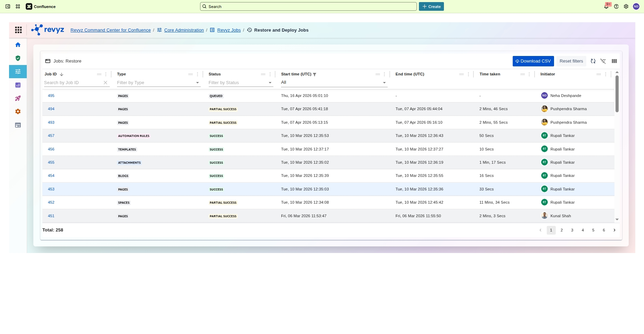Open the Confluence notifications bell

pyautogui.click(x=606, y=7)
